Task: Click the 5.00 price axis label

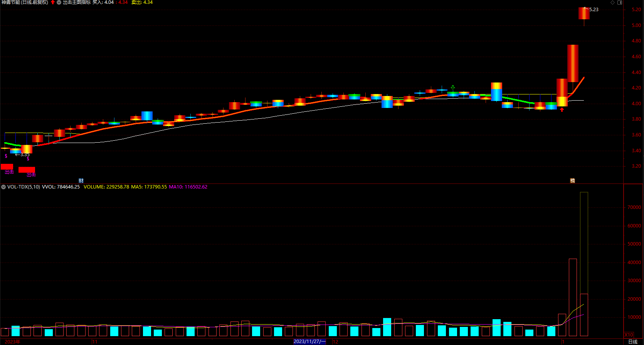Action: pyautogui.click(x=636, y=25)
